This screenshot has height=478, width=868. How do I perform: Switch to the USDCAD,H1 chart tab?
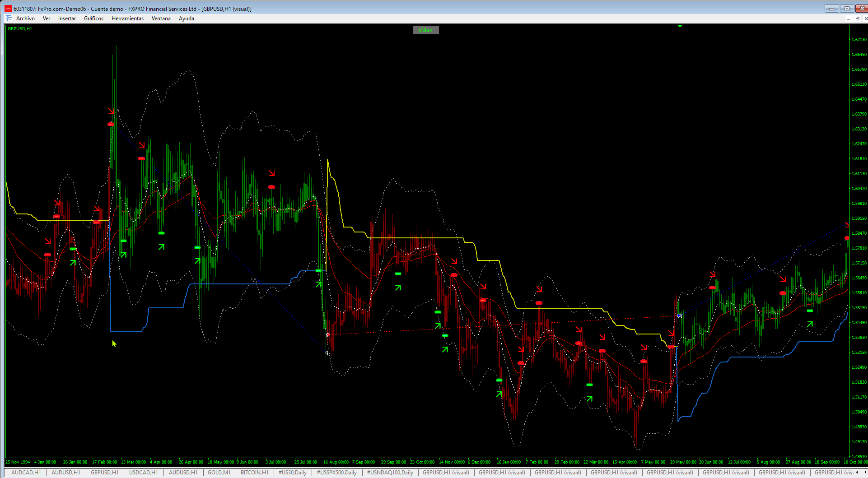[143, 473]
